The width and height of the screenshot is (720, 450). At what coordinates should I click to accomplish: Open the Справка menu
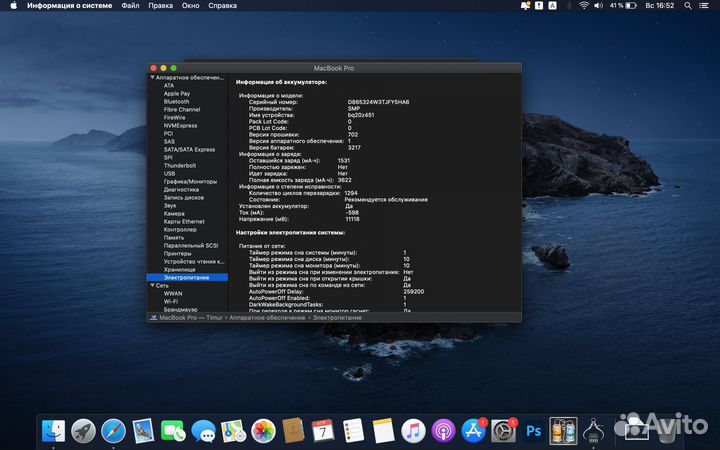(x=222, y=6)
